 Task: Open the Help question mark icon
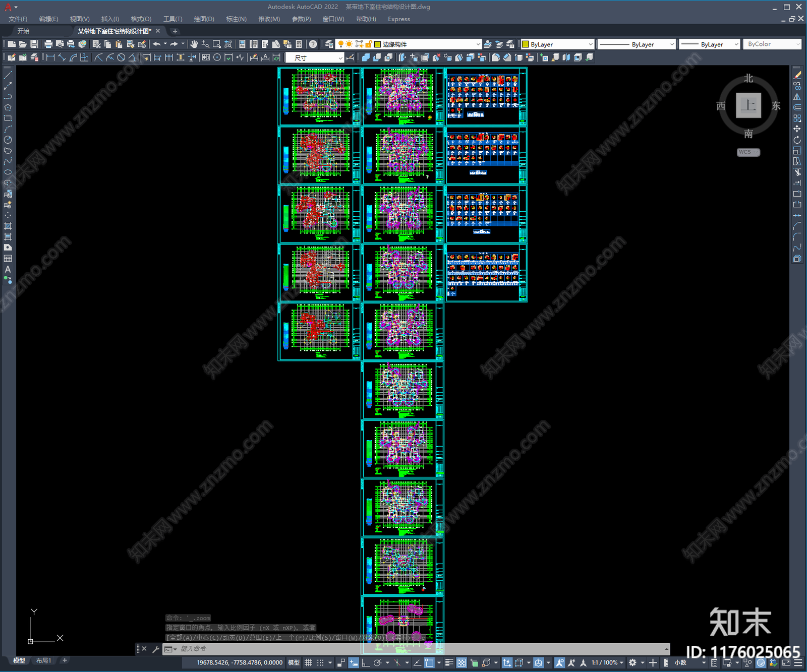pos(313,44)
